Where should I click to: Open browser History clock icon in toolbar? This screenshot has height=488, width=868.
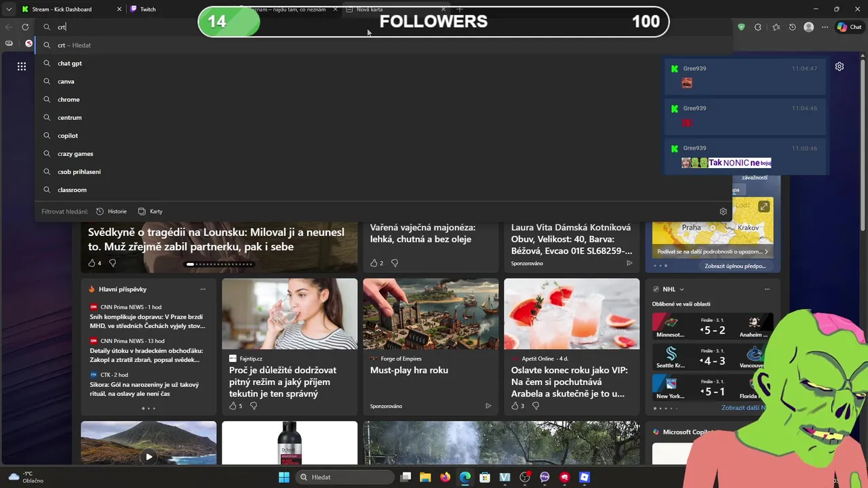pos(793,27)
